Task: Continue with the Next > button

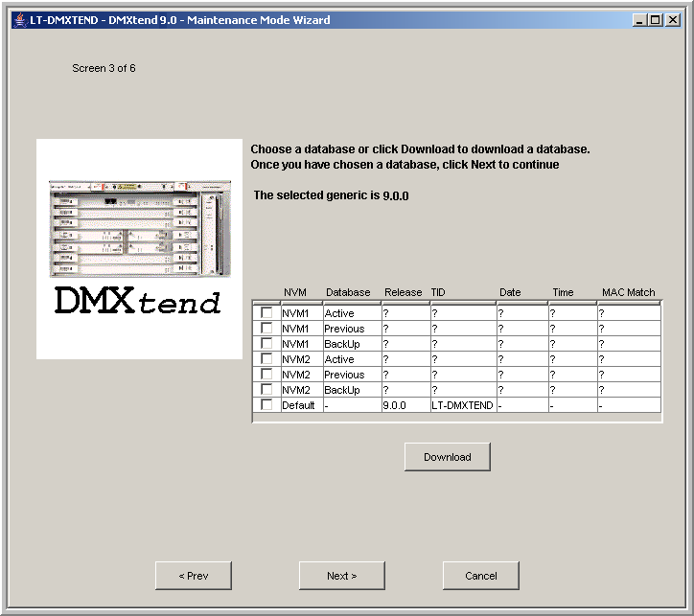Action: click(341, 576)
